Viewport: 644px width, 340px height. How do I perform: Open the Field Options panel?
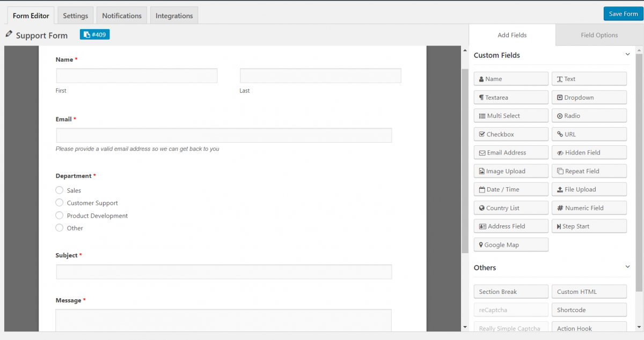(x=599, y=35)
